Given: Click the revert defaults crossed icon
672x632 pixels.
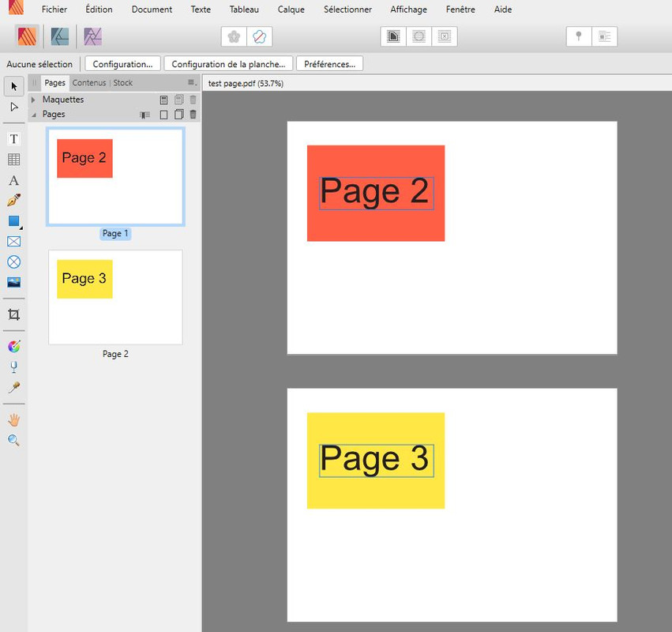Looking at the screenshot, I should [x=259, y=37].
